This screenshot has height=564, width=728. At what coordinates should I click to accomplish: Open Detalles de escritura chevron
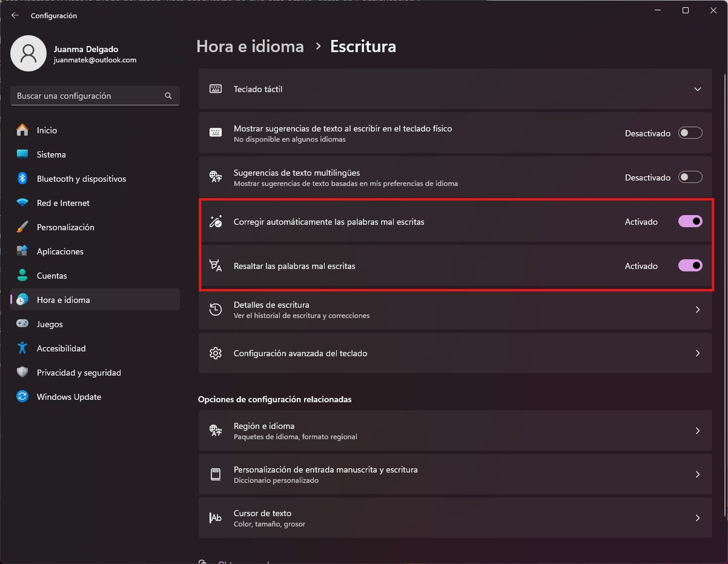tap(697, 310)
